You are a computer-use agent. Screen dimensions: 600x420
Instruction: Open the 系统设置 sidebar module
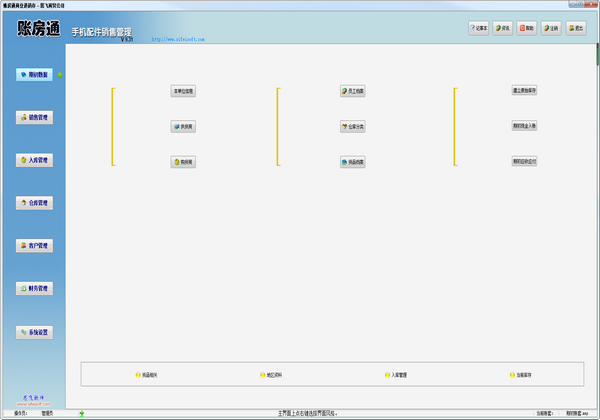pyautogui.click(x=33, y=332)
